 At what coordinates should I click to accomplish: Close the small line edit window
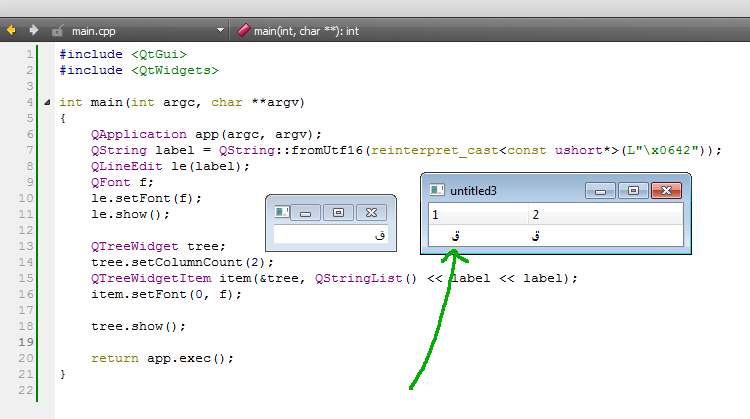tap(371, 212)
